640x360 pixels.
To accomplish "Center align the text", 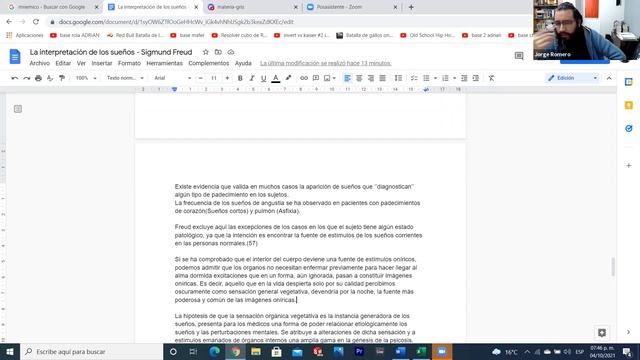I will (x=359, y=78).
